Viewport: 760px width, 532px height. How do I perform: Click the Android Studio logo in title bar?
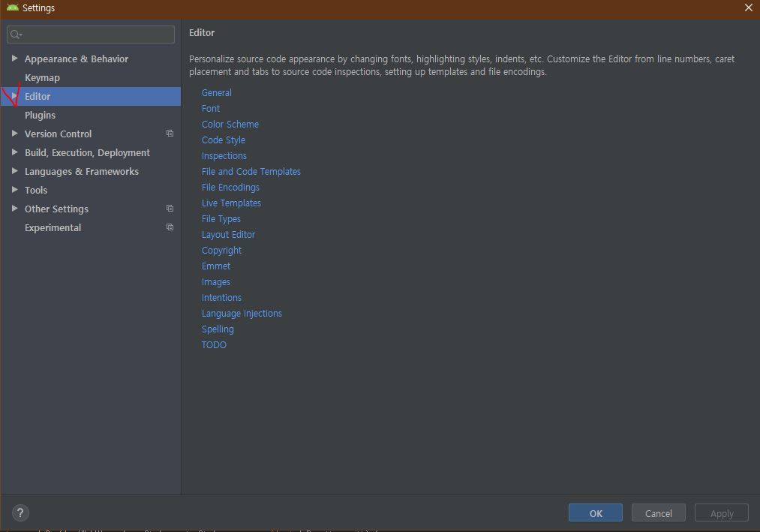point(12,8)
